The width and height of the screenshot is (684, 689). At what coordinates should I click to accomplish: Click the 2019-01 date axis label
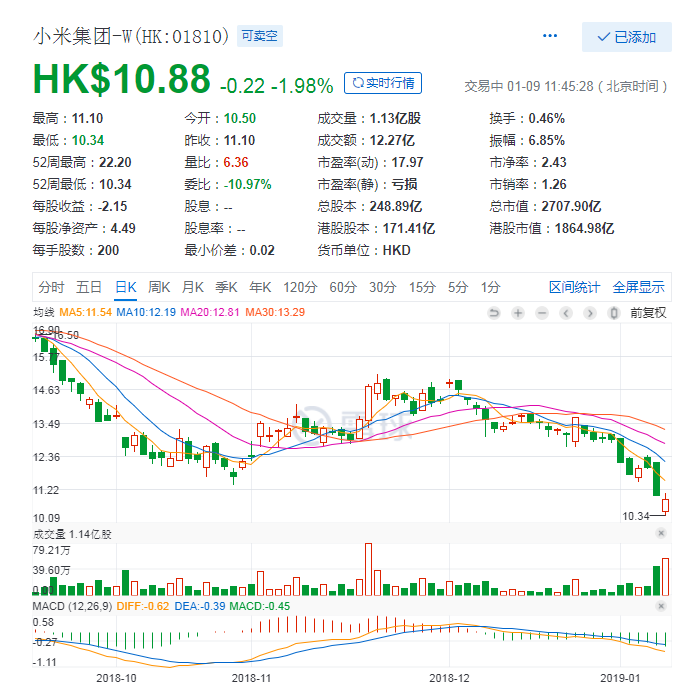tap(620, 678)
